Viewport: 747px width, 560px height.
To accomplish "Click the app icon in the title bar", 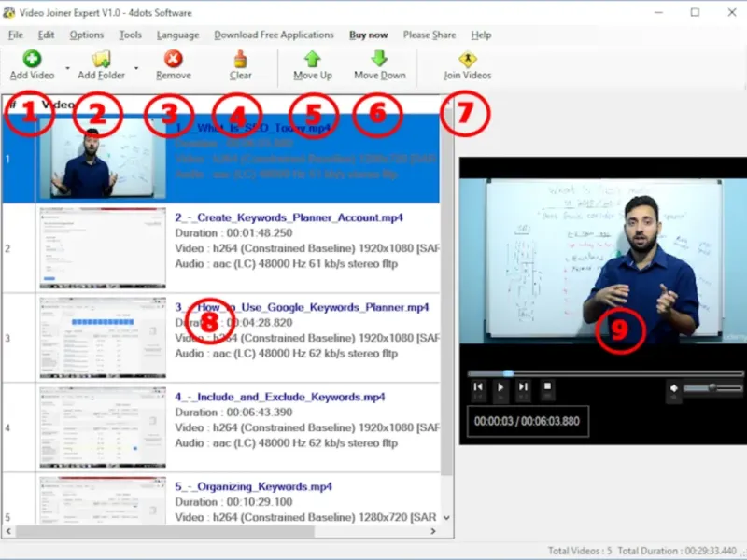I will [x=9, y=13].
